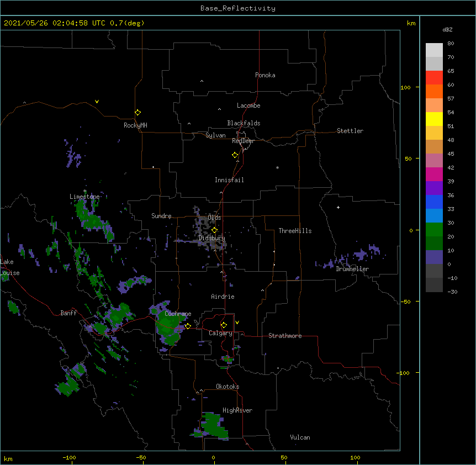
Task: Click the Airdrie label
Action: [223, 297]
